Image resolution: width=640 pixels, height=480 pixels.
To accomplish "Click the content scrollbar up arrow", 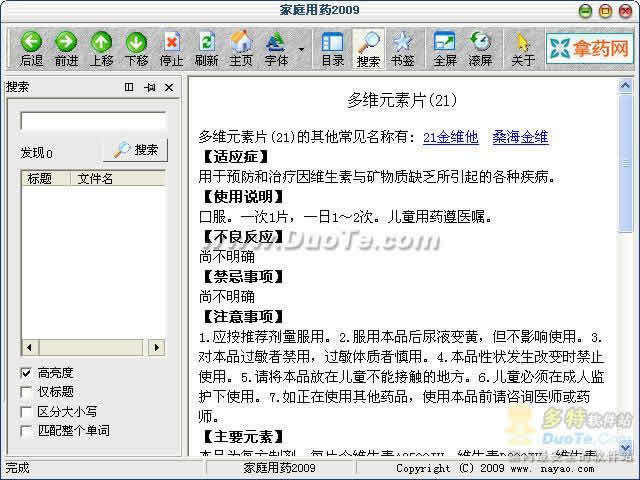I will pyautogui.click(x=625, y=86).
